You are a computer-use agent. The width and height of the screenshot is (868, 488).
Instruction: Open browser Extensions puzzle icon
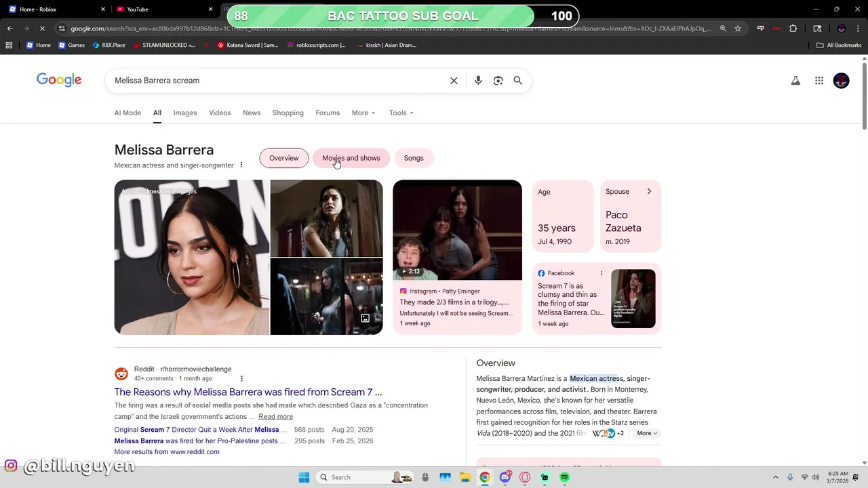[793, 28]
